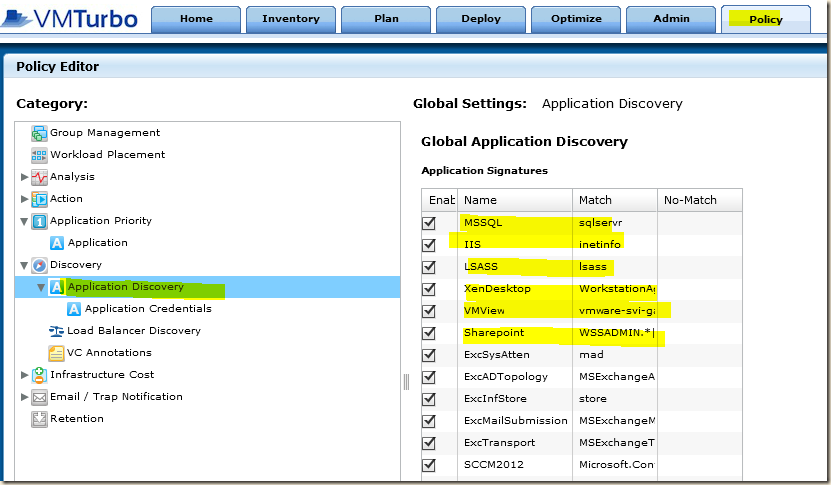Click the Enabled column header
Image resolution: width=831 pixels, height=485 pixels.
439,200
